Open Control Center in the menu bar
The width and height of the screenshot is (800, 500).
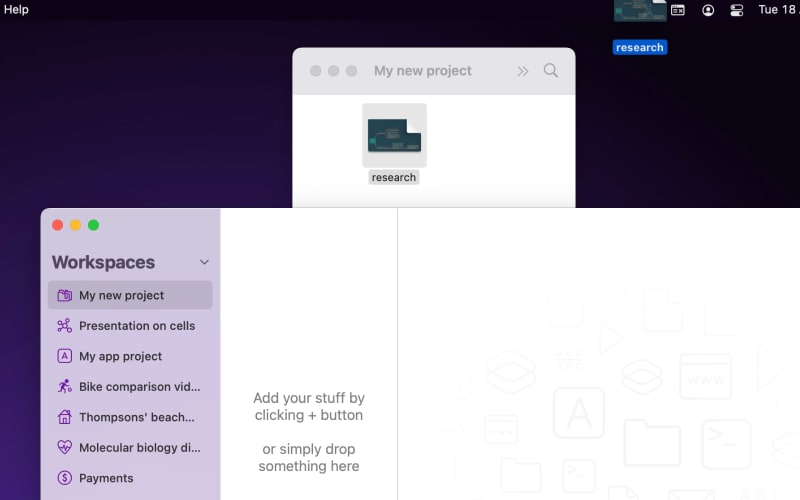[x=737, y=10]
